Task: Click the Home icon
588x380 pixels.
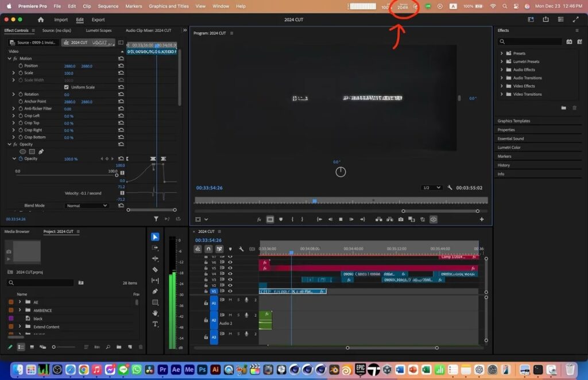Action: click(x=41, y=20)
